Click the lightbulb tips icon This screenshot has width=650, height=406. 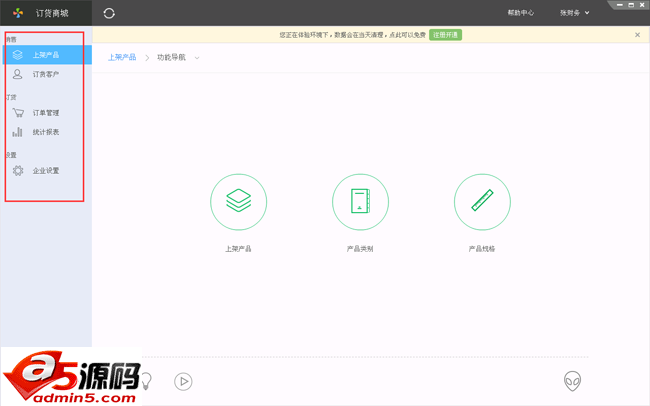point(146,381)
